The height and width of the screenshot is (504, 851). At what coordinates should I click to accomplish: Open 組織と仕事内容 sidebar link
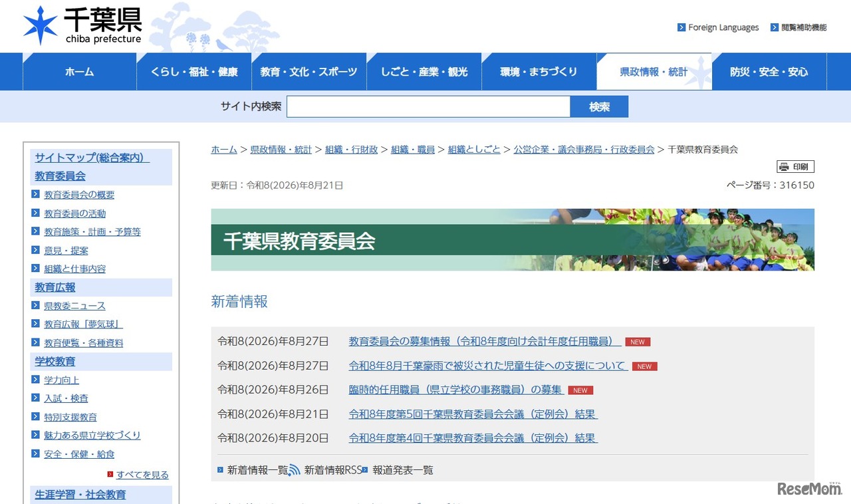click(74, 269)
